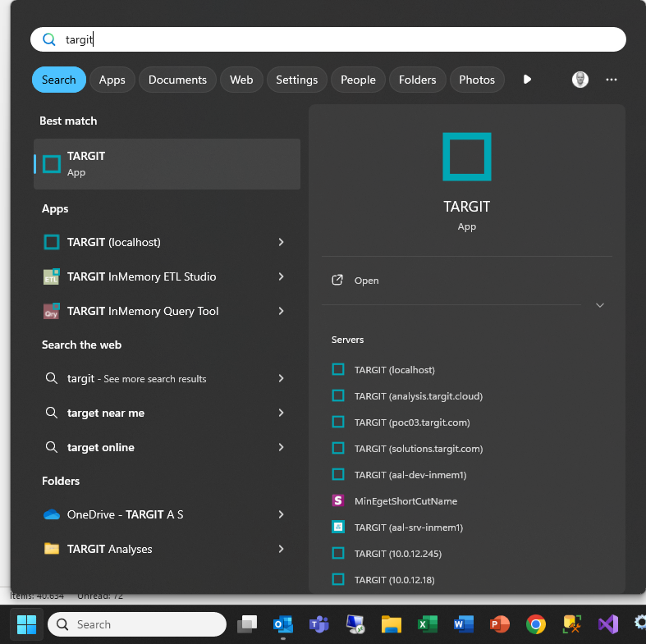This screenshot has width=646, height=644.
Task: Show more filter tabs with arrow button
Action: coord(527,80)
